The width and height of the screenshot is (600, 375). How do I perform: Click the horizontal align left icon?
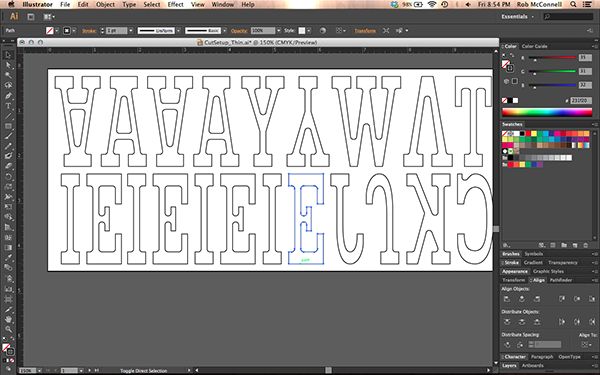(507, 299)
